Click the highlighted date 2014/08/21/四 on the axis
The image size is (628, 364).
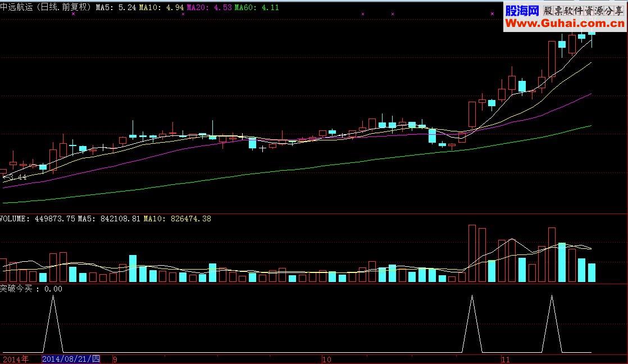(x=71, y=359)
